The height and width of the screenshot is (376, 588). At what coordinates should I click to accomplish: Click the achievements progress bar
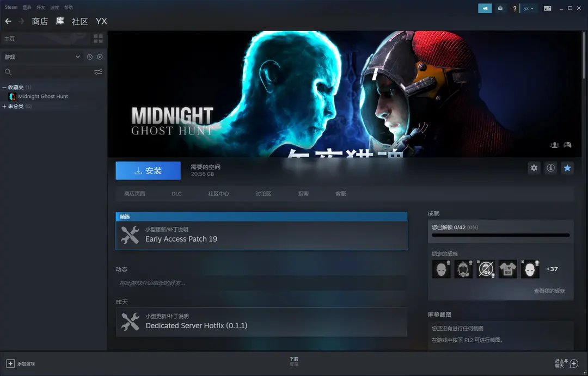(x=501, y=235)
